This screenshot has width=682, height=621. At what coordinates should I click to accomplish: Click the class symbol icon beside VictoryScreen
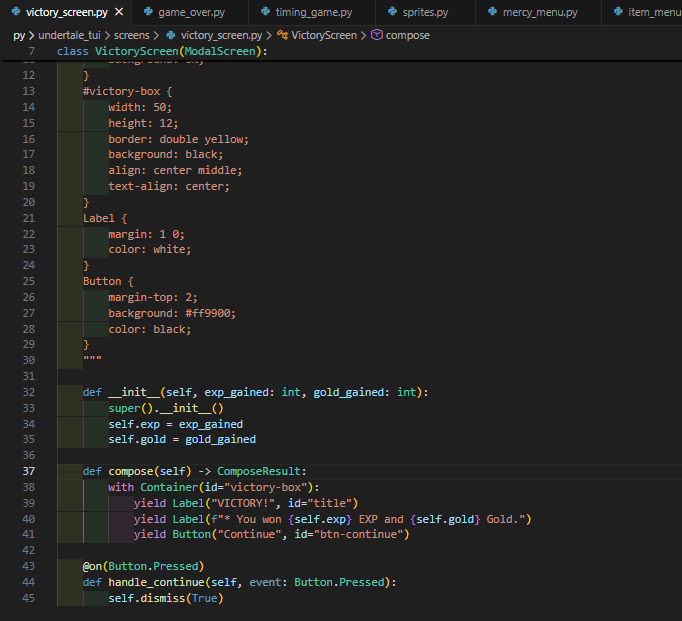[281, 35]
